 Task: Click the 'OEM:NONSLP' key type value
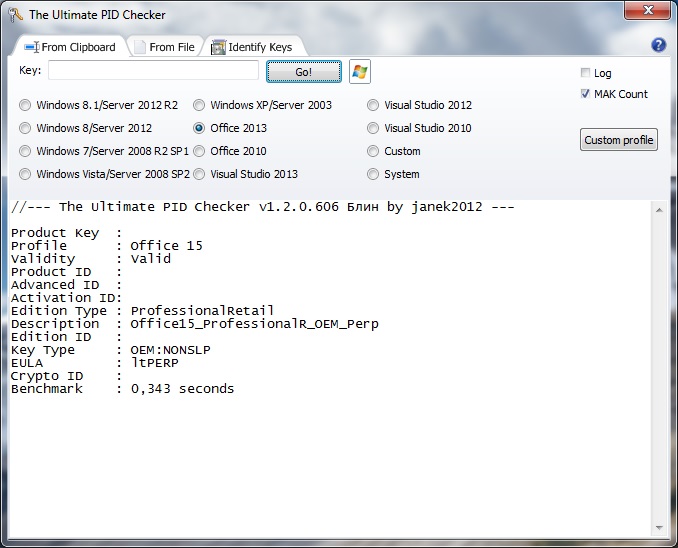tap(170, 349)
